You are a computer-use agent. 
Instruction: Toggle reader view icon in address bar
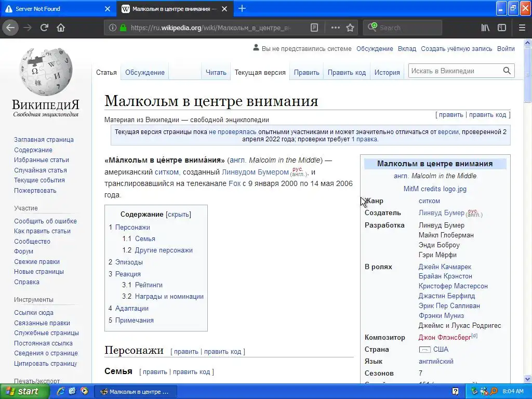pyautogui.click(x=314, y=28)
